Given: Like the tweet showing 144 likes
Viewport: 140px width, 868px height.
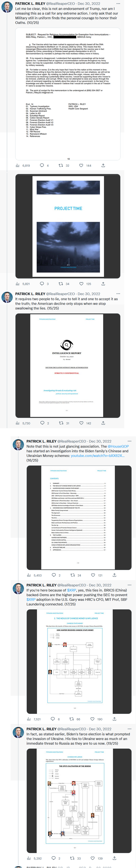Looking at the screenshot, I should point(81,165).
